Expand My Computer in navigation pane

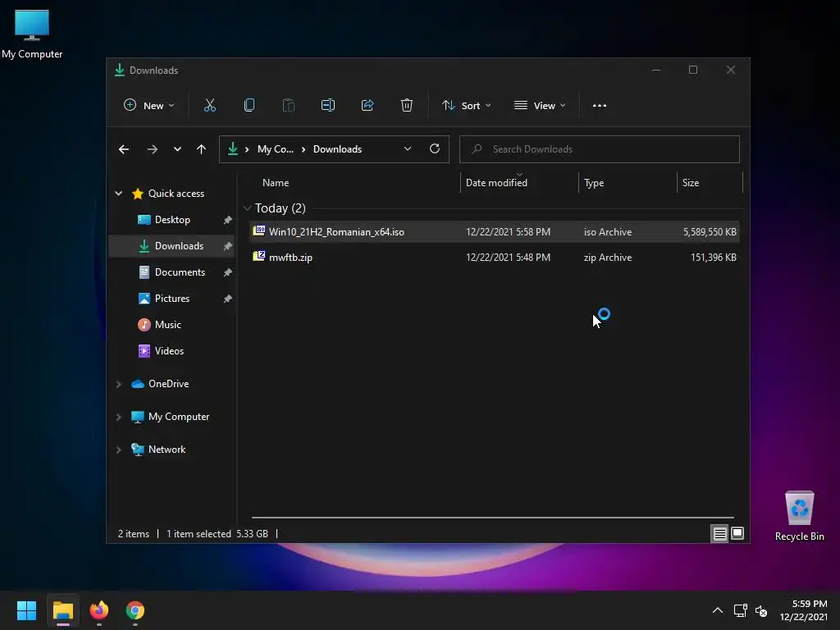[118, 417]
